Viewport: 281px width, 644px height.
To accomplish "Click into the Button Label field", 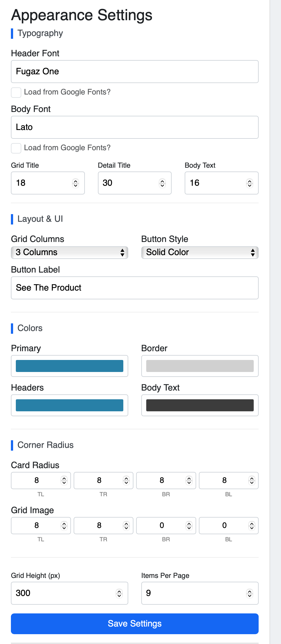I will [135, 288].
